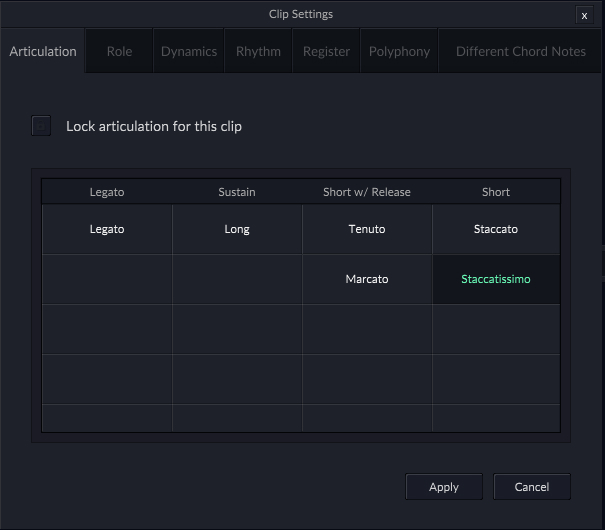Click the Apply button
Image resolution: width=605 pixels, height=530 pixels.
coord(443,487)
